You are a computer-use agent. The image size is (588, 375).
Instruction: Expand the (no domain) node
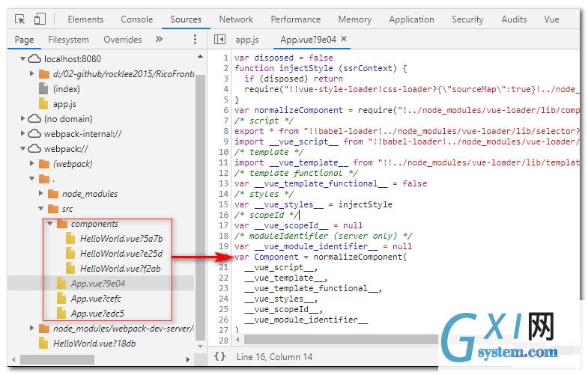coord(22,119)
